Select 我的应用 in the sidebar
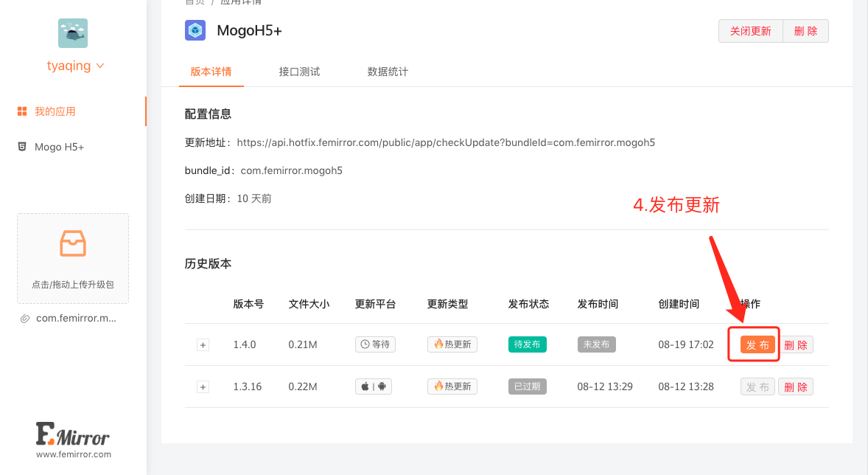Image resolution: width=868 pixels, height=475 pixels. pyautogui.click(x=55, y=111)
